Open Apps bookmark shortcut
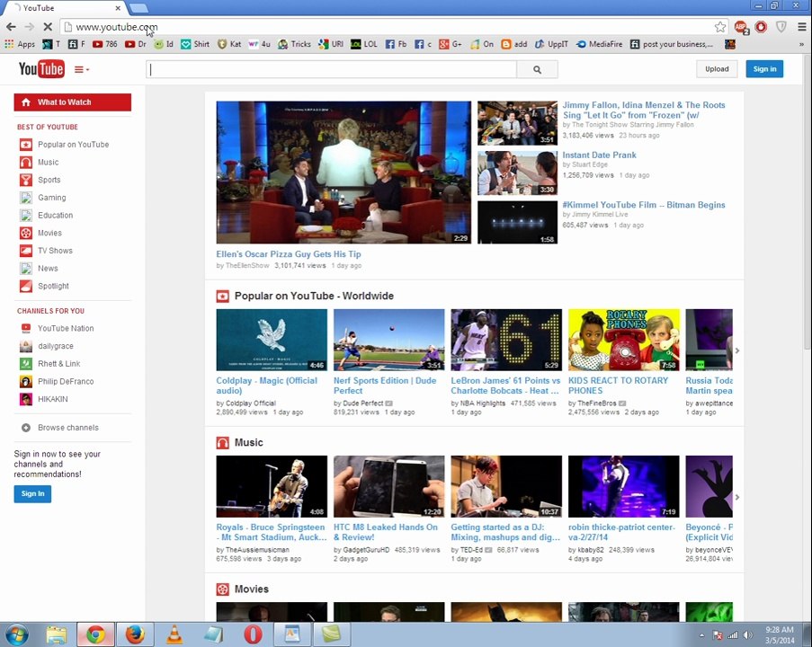Screen dimensions: 812x647 tap(20, 45)
